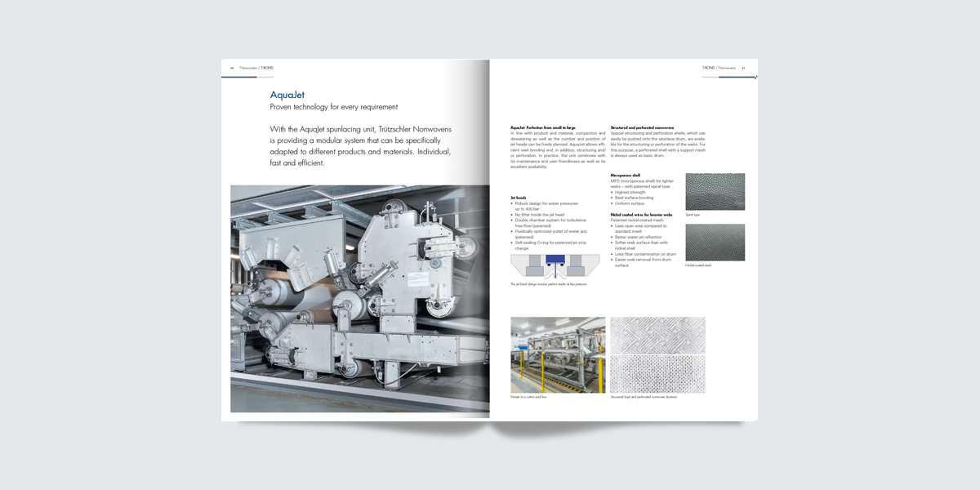Click the intro paragraph about Trützschler Nonwovens
The width and height of the screenshot is (980, 490).
point(360,146)
